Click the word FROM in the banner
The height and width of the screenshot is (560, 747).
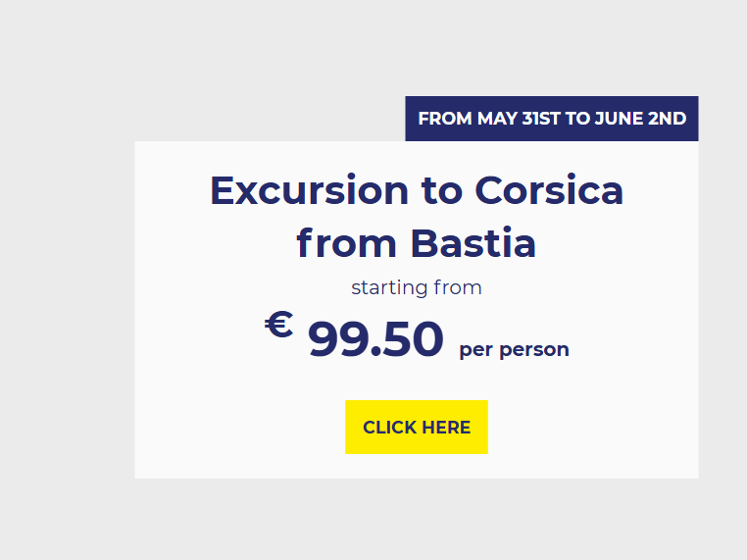tap(445, 119)
